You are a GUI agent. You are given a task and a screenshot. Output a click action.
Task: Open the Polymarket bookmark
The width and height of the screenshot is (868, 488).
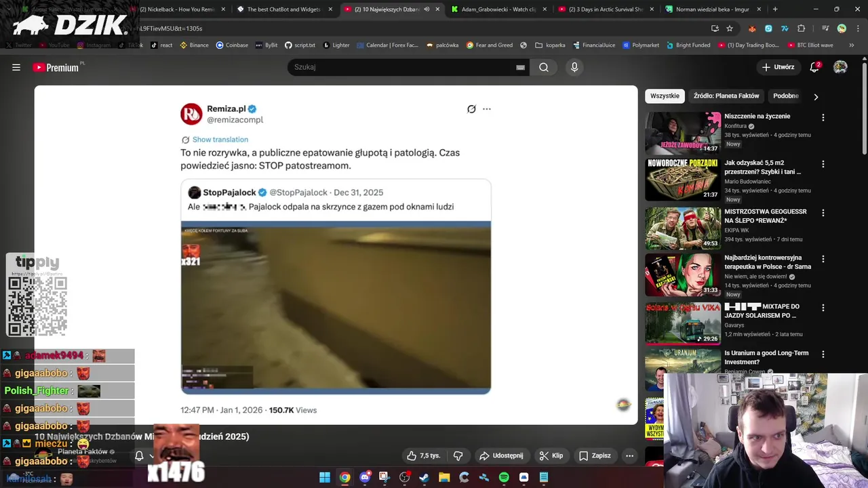pos(641,45)
